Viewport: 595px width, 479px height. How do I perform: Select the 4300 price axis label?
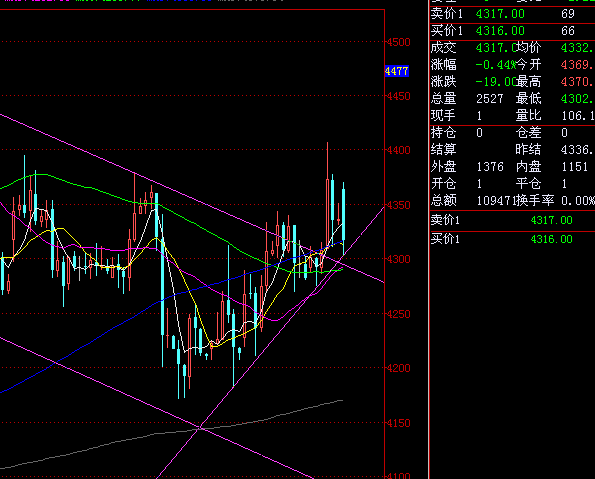(x=398, y=259)
